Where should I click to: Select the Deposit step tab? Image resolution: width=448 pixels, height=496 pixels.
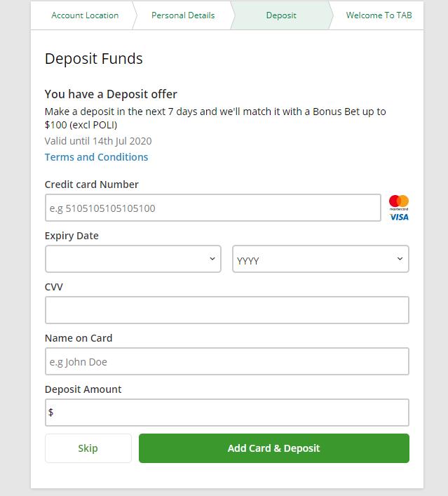281,15
